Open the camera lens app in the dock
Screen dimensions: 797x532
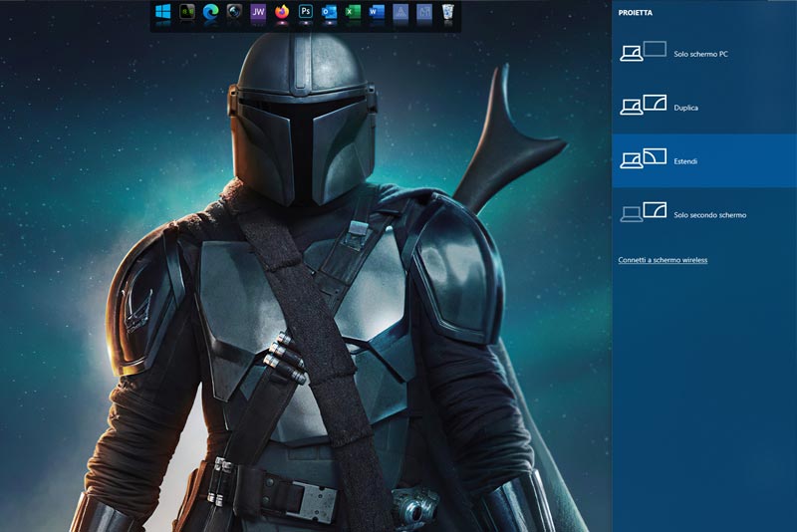(234, 12)
